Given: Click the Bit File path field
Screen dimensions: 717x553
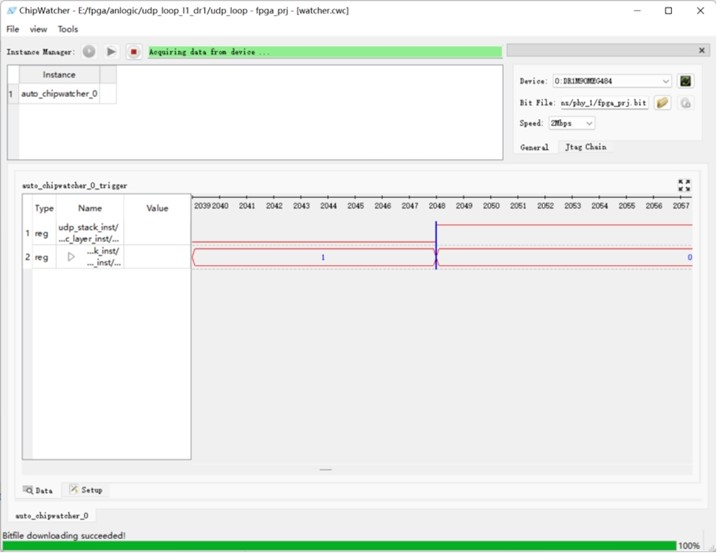Looking at the screenshot, I should pyautogui.click(x=598, y=102).
